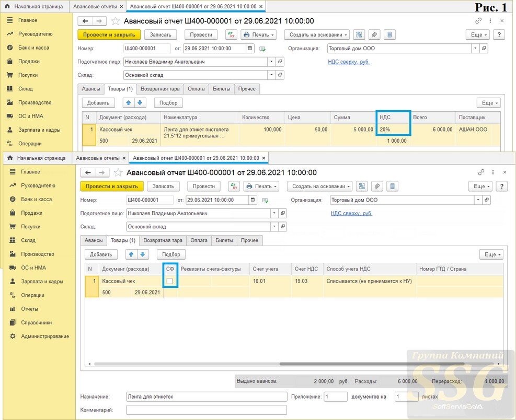
Task: Select the 20% НДС cell in the upper table
Action: click(x=393, y=130)
